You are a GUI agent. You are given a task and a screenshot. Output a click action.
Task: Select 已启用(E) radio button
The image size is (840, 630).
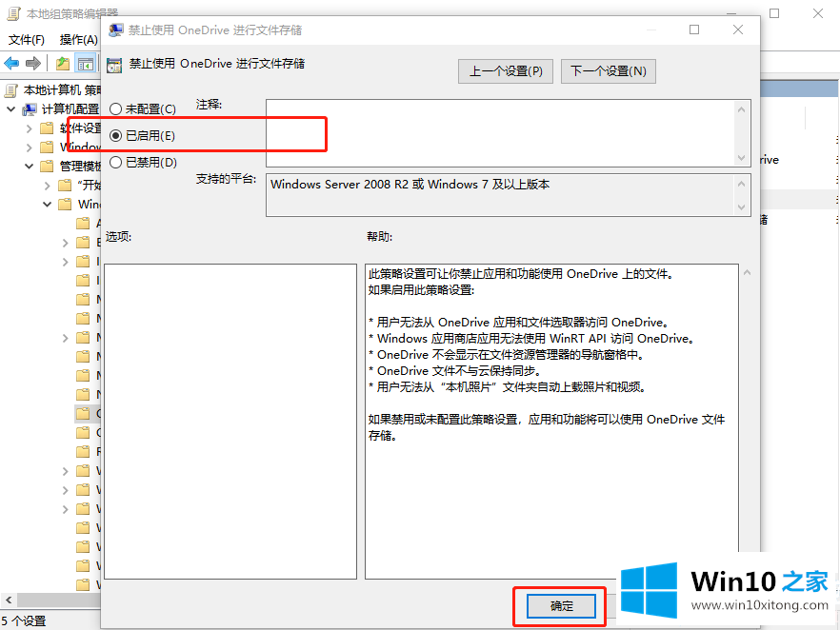tap(115, 136)
